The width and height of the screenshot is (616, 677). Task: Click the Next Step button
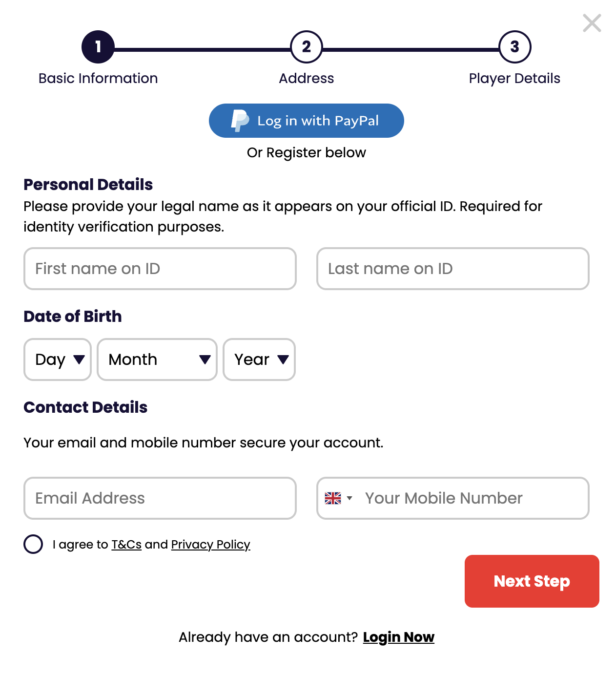pos(532,581)
